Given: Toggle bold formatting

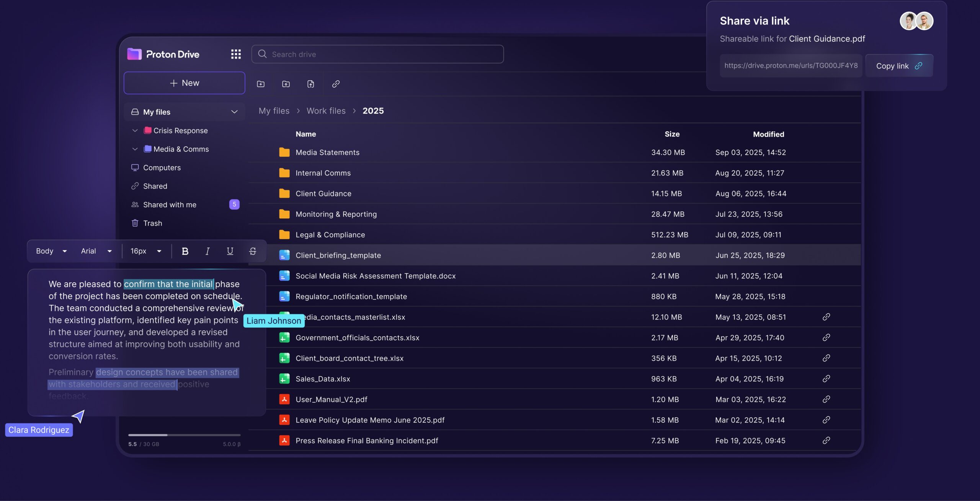Looking at the screenshot, I should click(185, 251).
